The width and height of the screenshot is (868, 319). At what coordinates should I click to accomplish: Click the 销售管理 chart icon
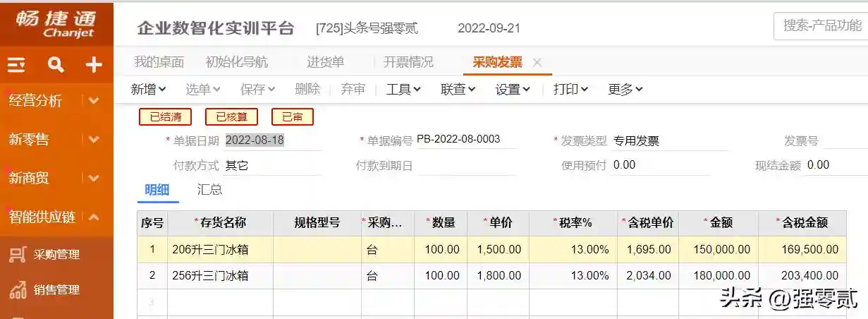(17, 289)
